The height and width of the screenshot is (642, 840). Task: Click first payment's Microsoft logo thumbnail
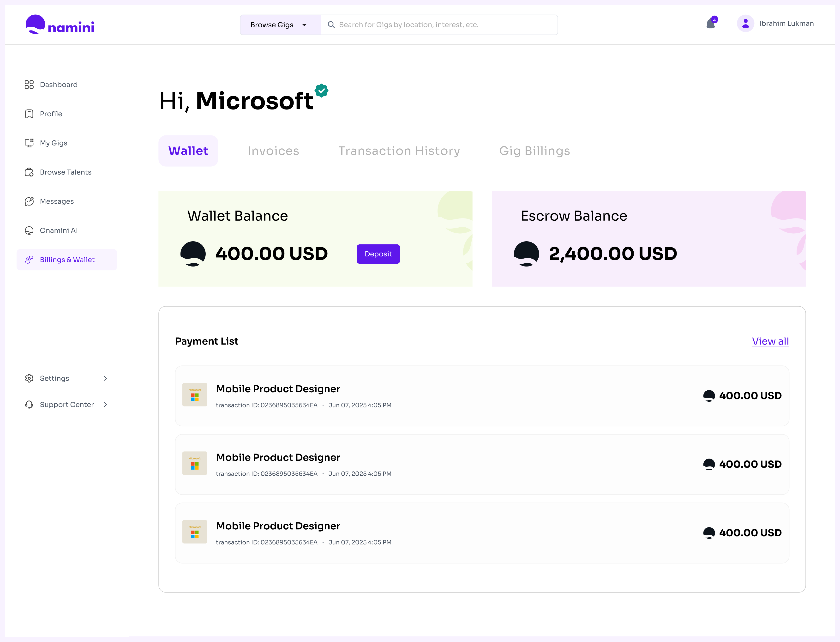coord(194,395)
